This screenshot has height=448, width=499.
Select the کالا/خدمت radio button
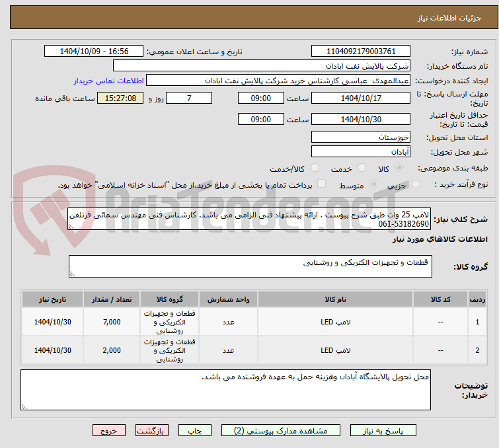point(315,168)
